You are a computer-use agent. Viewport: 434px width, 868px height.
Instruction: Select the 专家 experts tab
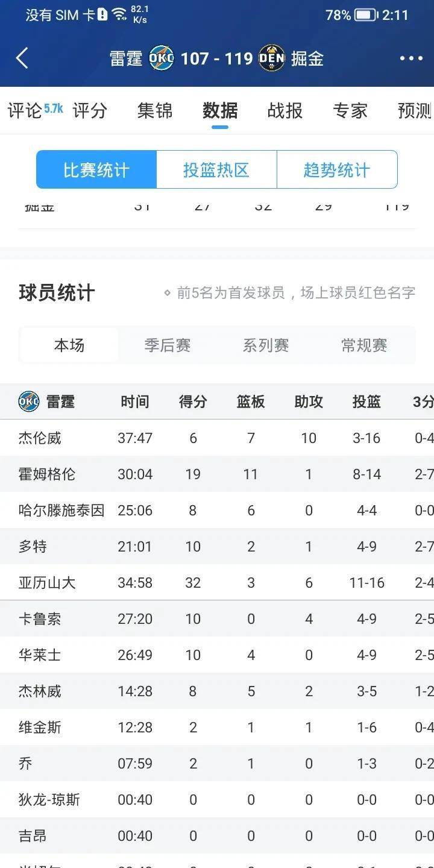[x=350, y=111]
